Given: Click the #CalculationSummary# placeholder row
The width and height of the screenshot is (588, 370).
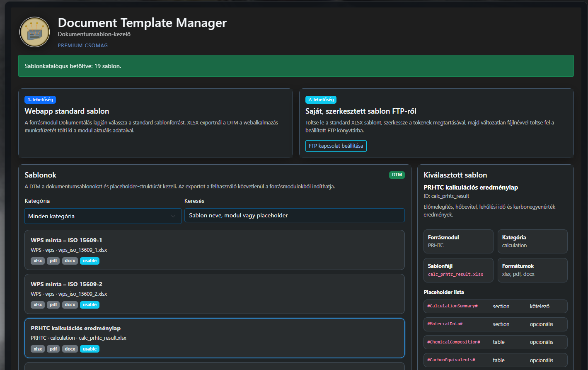Looking at the screenshot, I should 496,306.
